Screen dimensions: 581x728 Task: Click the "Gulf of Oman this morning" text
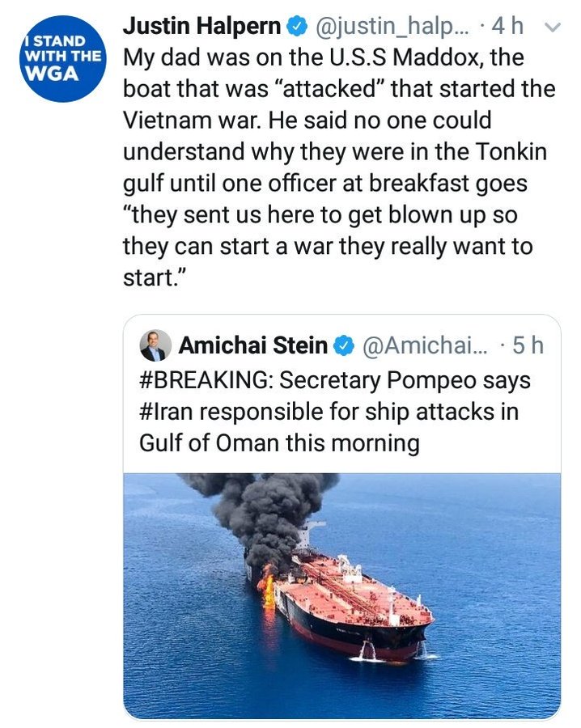click(x=279, y=443)
